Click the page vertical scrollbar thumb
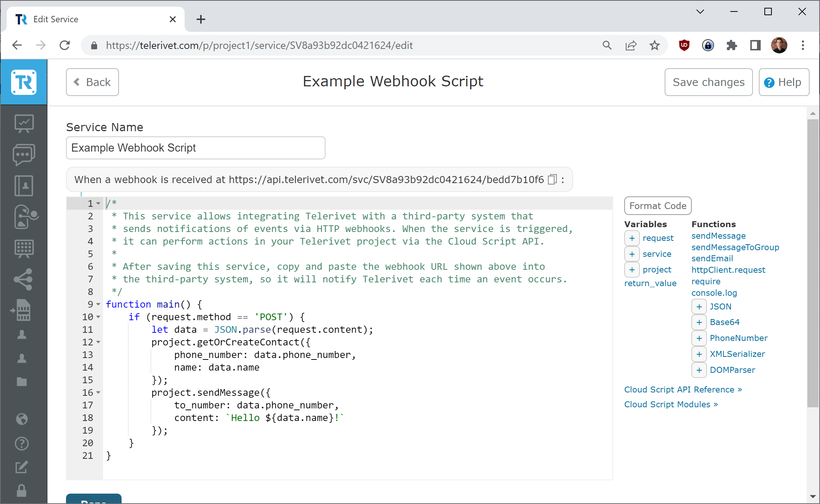 coord(813,263)
